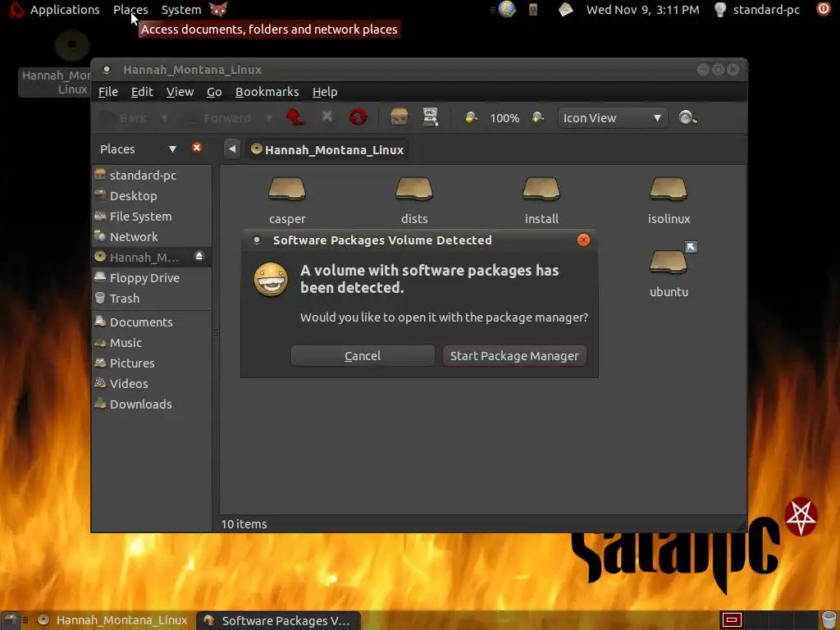Click the trash icon in the bottom panel

(x=829, y=620)
